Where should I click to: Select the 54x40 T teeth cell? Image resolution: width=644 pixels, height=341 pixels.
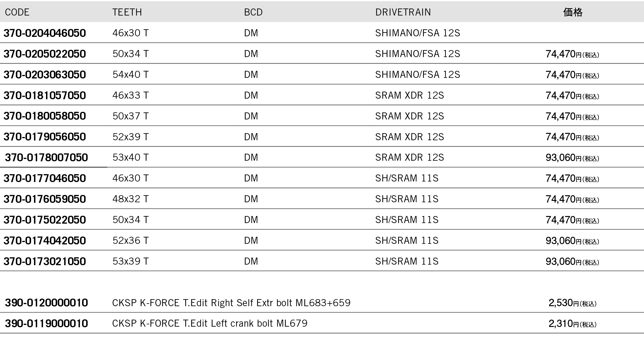point(130,75)
